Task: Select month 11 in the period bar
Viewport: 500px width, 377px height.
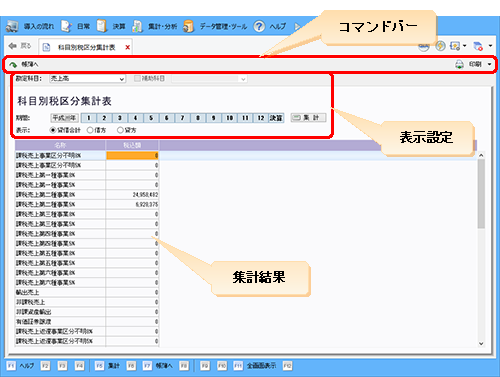Action: 245,118
